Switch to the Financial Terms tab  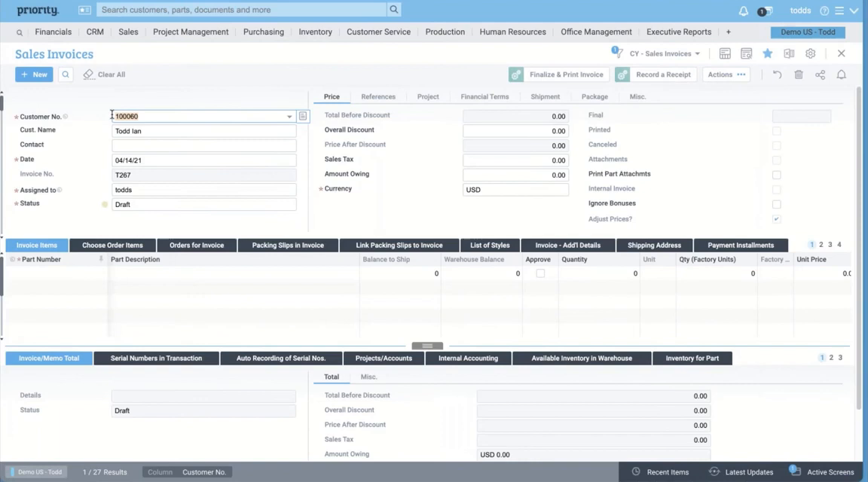(x=484, y=97)
